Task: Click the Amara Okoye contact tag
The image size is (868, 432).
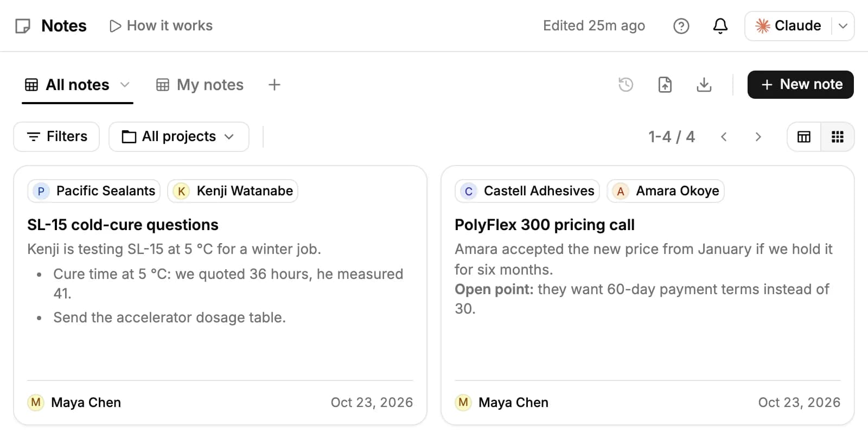Action: point(666,191)
